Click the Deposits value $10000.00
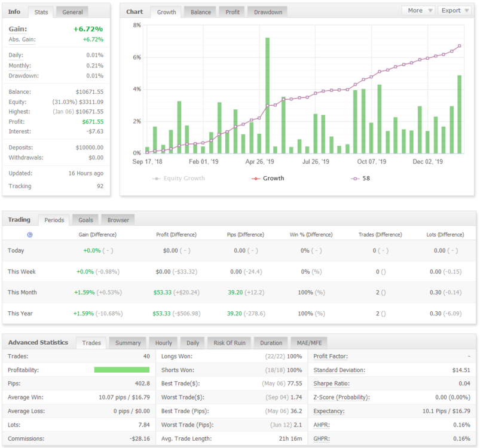Screen dimensions: 480x448 point(90,148)
